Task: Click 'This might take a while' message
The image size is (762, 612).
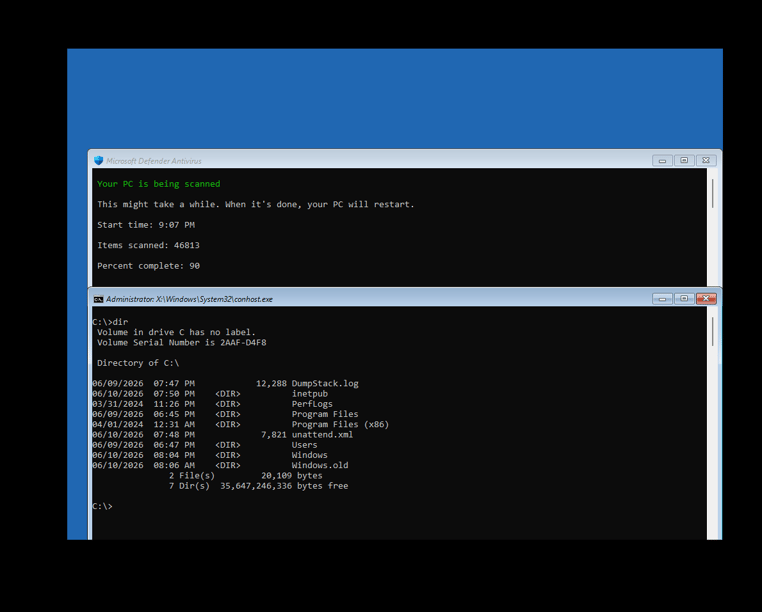Action: (256, 204)
